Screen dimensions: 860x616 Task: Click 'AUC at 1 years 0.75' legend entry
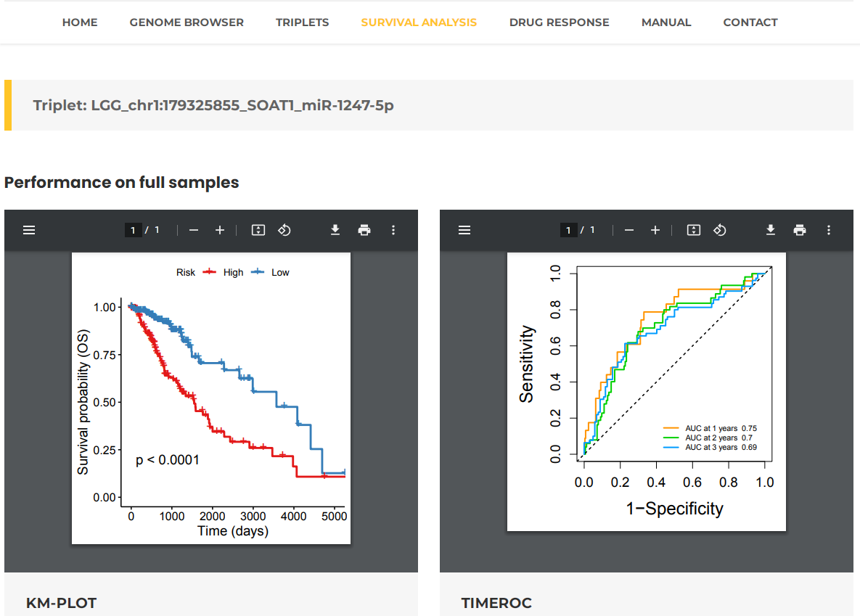point(710,428)
